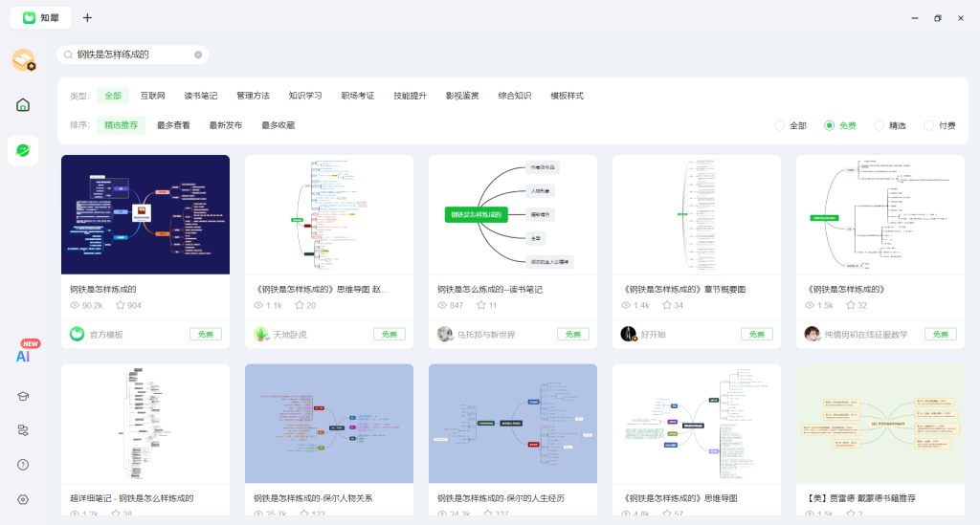Click 乌托邦与新世界 author avatar
980x525 pixels.
[x=444, y=334]
